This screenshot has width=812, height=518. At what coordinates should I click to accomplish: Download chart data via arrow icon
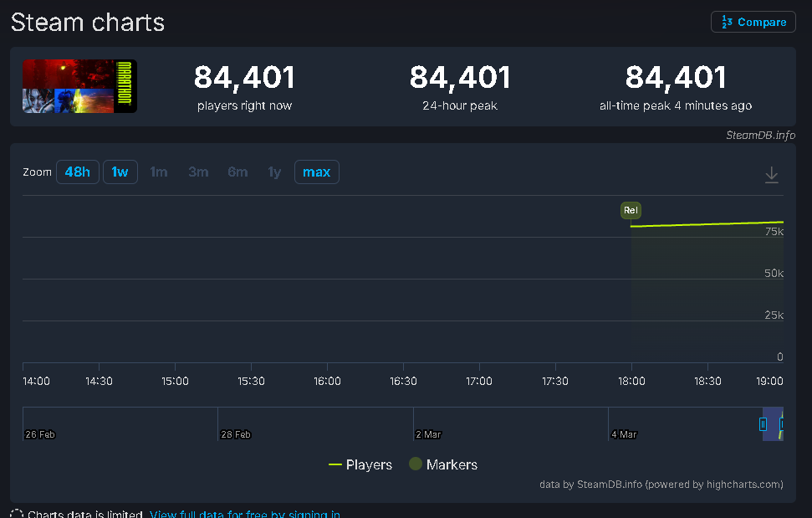(x=772, y=175)
